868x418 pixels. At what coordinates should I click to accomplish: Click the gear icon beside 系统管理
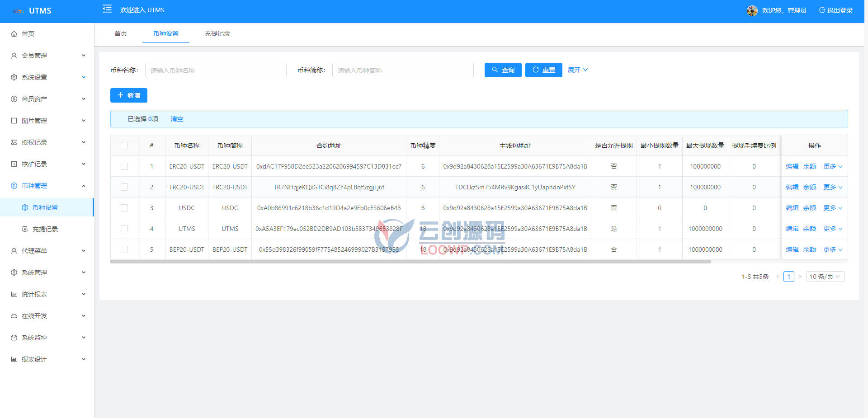(14, 272)
